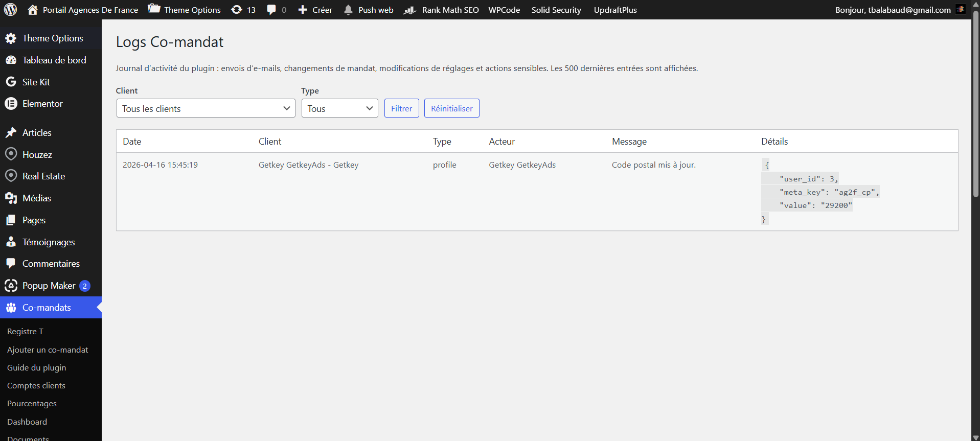Viewport: 980px width, 441px height.
Task: Open Registre T submenu item
Action: pyautogui.click(x=25, y=332)
